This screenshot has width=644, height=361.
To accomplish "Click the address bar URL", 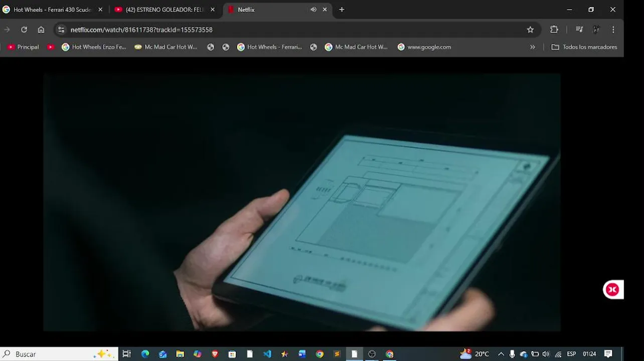I will 141,30.
